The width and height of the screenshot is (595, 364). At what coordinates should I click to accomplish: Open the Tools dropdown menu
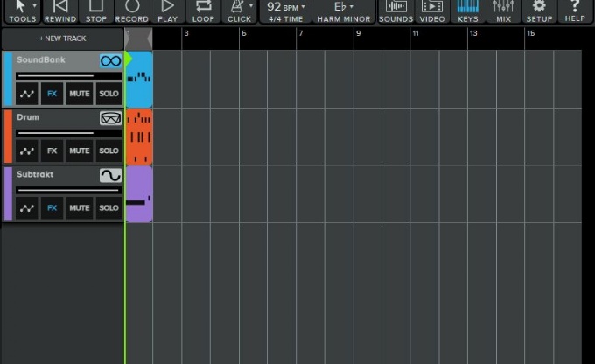pos(24,10)
